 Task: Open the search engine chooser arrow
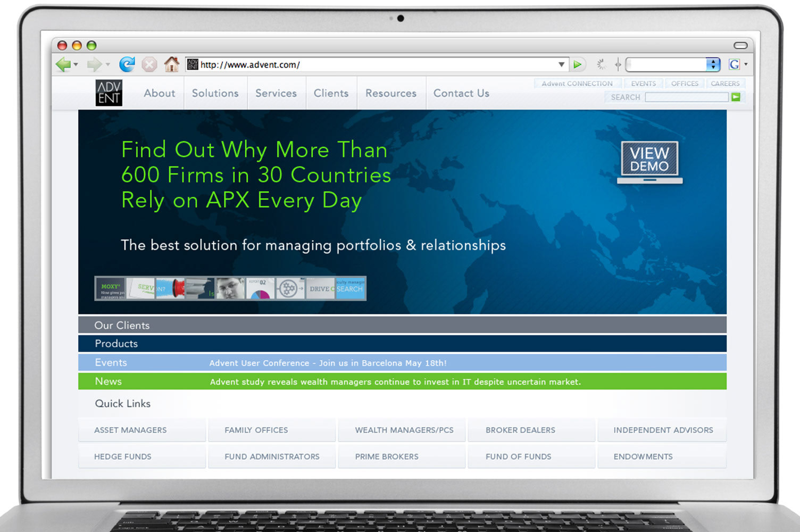coord(746,64)
